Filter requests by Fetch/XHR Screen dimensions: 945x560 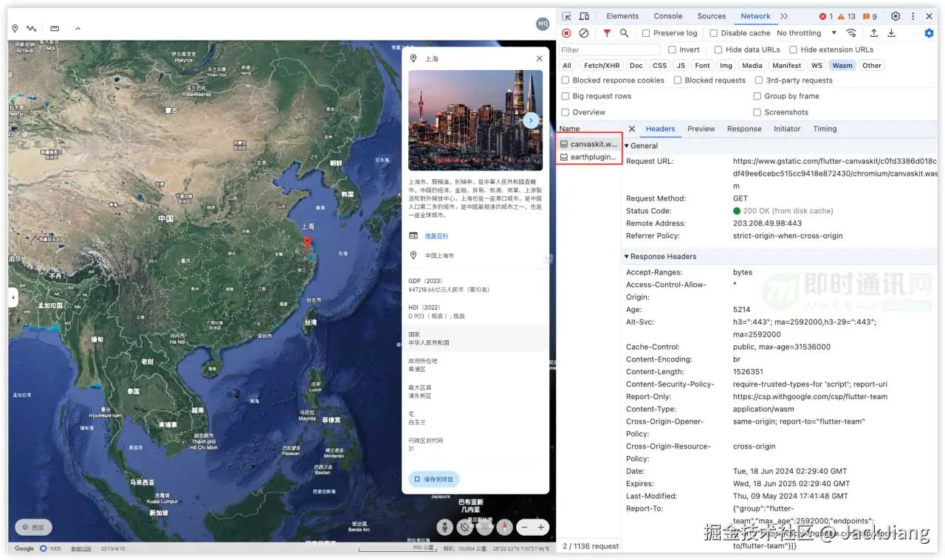point(602,66)
